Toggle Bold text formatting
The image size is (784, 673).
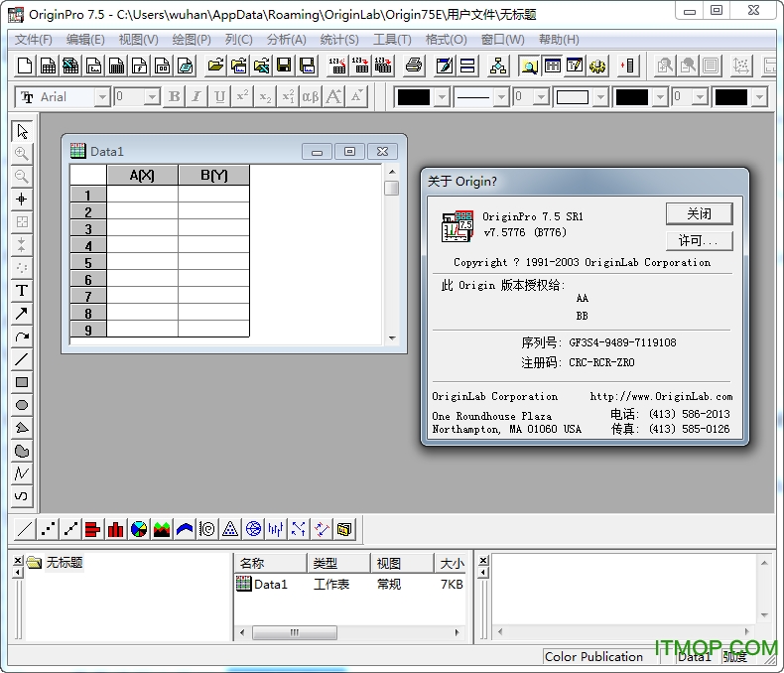click(174, 96)
